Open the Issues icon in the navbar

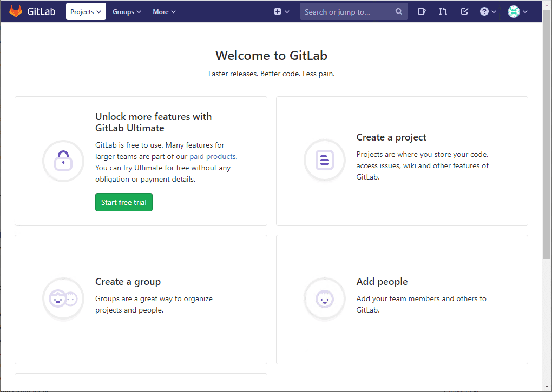(x=422, y=11)
